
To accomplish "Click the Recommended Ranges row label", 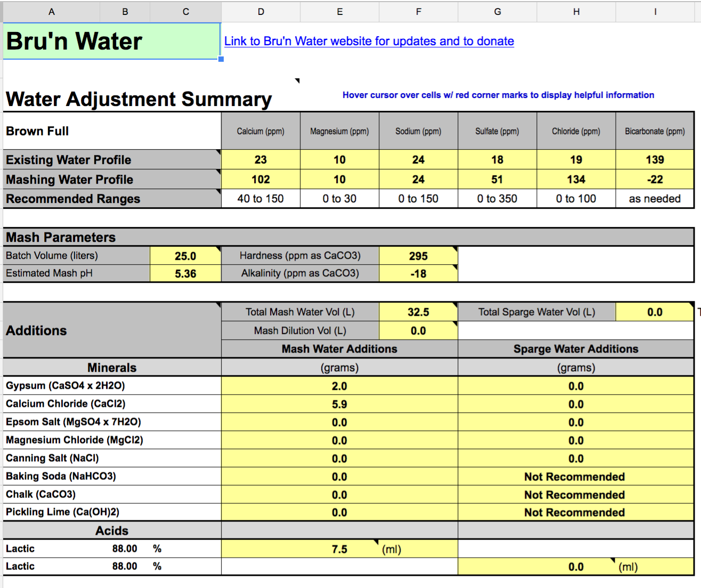I will tap(112, 199).
